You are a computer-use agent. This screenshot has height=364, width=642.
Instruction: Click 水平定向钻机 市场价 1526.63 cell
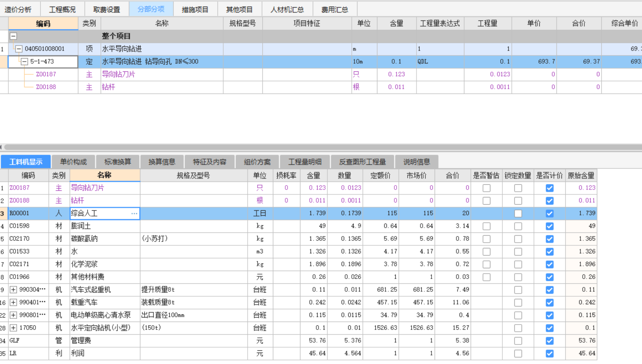click(x=416, y=328)
